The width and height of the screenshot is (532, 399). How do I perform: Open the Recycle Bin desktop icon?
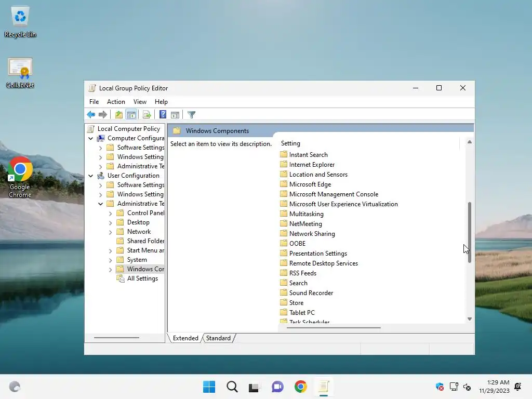click(20, 21)
